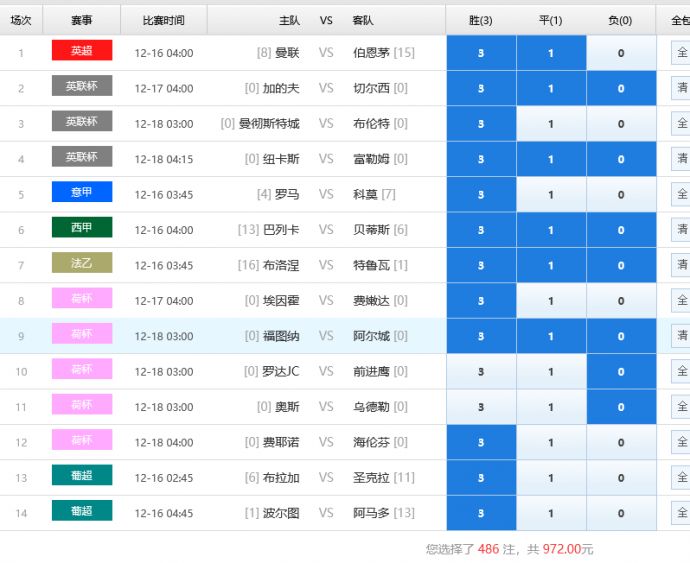This screenshot has height=563, width=690.
Task: Toggle the loss (0) option for 曼联 vs 伯恩茅
Action: [x=620, y=53]
